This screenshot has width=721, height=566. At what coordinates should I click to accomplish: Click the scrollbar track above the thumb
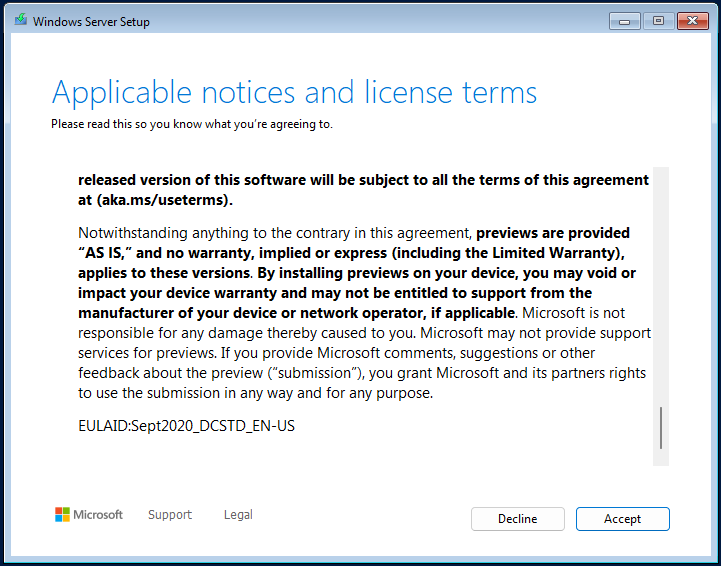tap(661, 285)
